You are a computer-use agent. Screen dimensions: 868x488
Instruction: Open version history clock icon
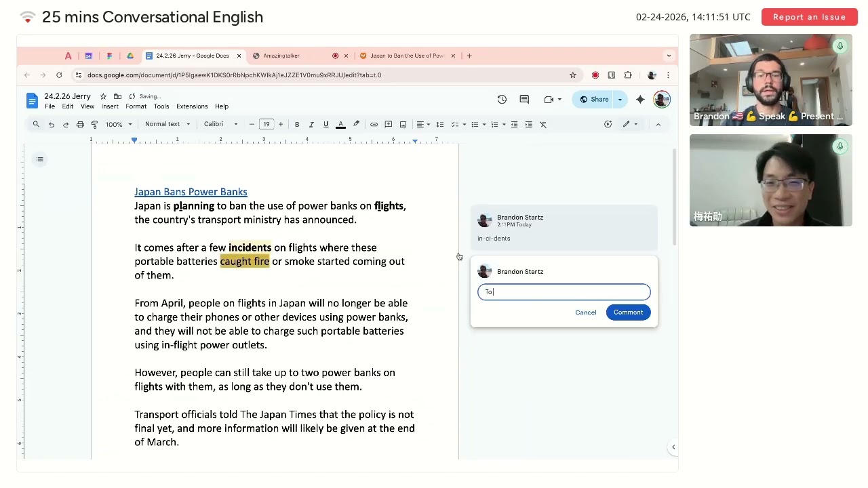click(x=502, y=100)
